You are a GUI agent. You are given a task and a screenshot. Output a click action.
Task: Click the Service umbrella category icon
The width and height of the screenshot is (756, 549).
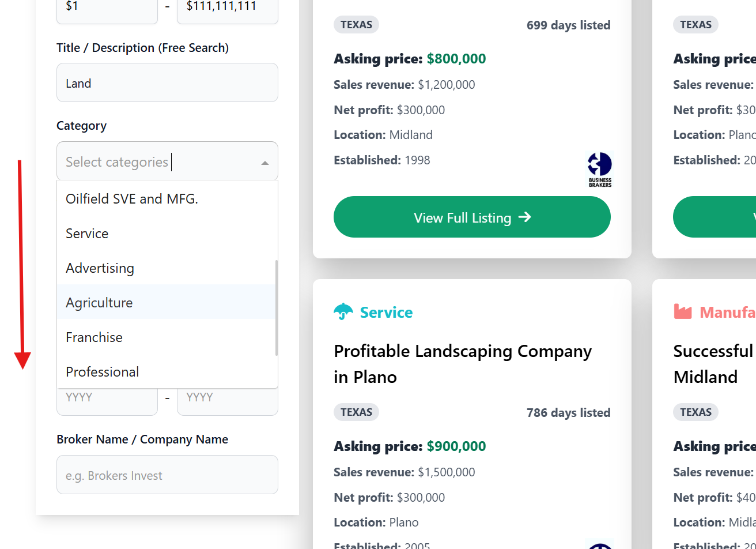(x=343, y=312)
